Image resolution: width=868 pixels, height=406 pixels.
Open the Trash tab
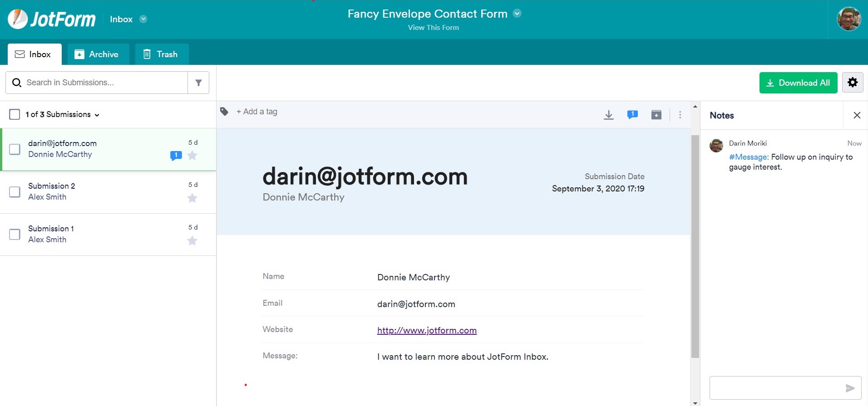[x=162, y=54]
